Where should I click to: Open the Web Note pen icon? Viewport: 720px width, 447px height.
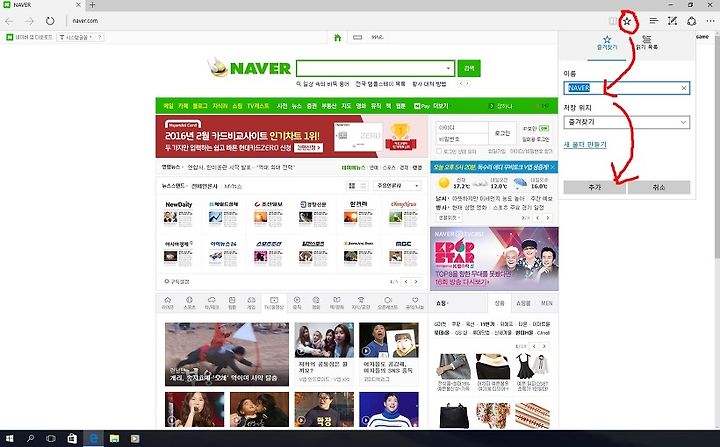(672, 21)
